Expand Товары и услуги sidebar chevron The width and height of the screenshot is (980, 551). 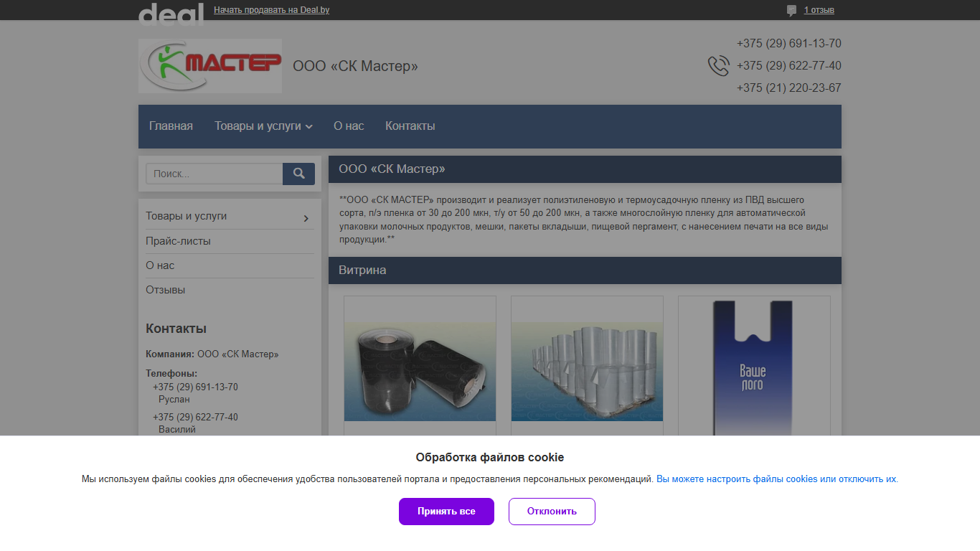[x=306, y=218]
